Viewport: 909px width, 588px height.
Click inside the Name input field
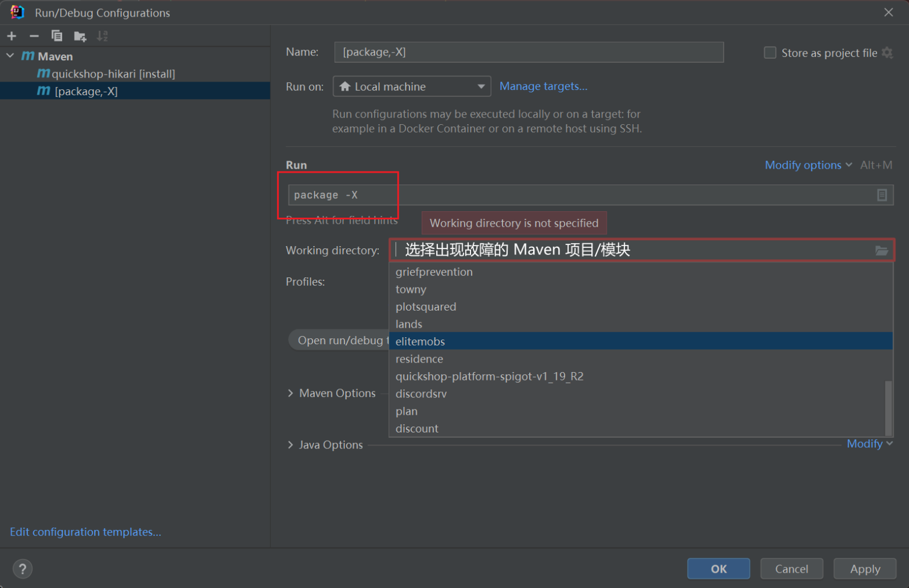point(528,52)
